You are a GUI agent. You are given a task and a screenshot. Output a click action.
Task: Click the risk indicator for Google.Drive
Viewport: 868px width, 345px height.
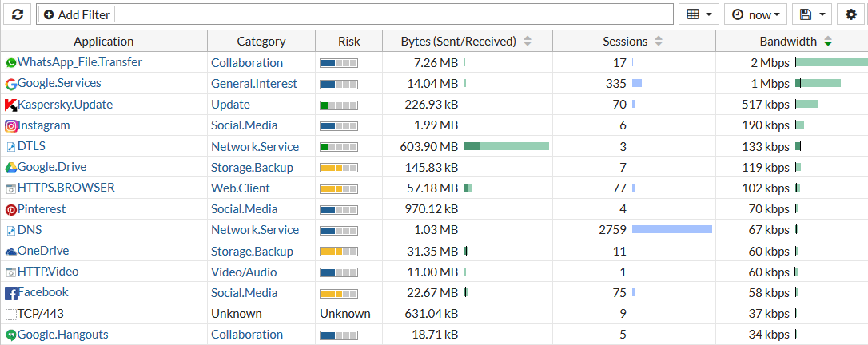click(339, 168)
